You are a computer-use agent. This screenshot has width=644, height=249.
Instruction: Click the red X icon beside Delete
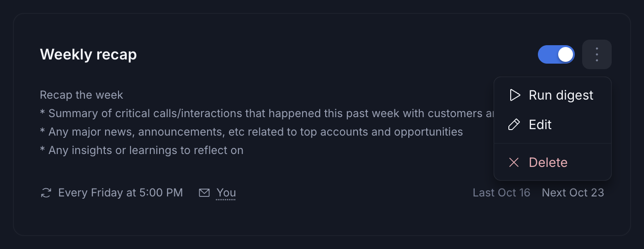tap(514, 162)
